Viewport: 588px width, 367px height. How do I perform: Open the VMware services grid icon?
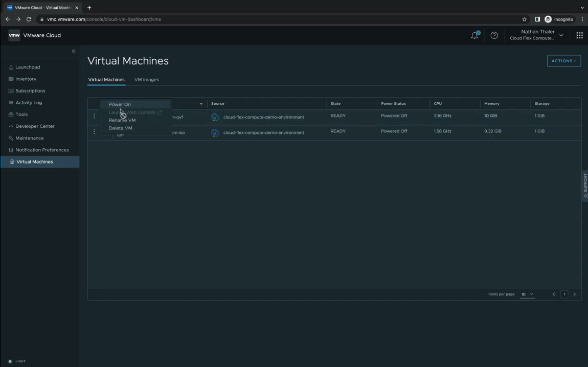pos(579,35)
